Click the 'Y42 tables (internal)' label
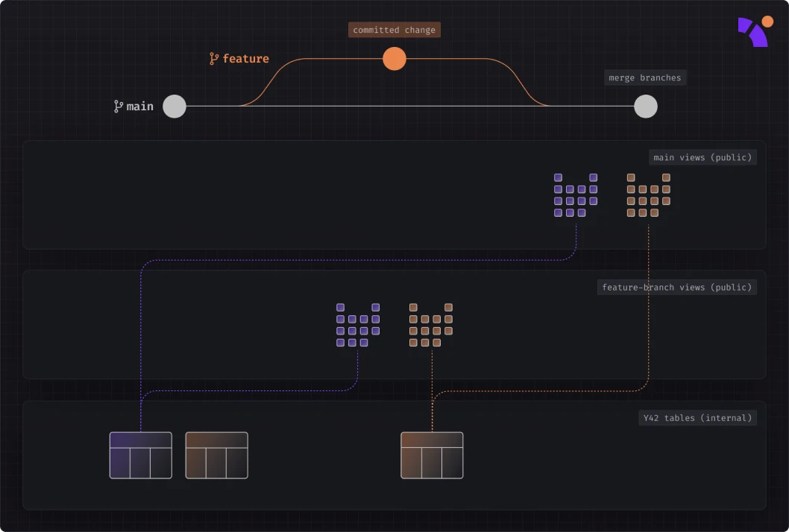 (697, 418)
